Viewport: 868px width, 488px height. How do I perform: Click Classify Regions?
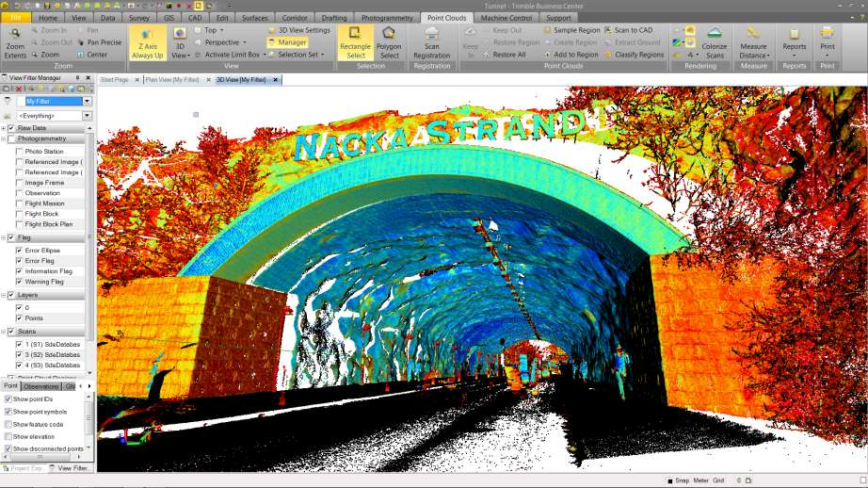635,55
